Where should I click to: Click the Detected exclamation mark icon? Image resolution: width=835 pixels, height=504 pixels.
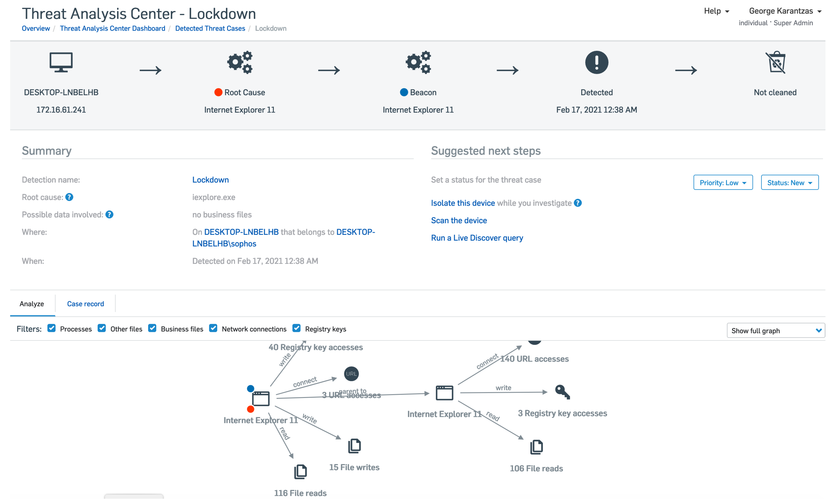coord(596,62)
